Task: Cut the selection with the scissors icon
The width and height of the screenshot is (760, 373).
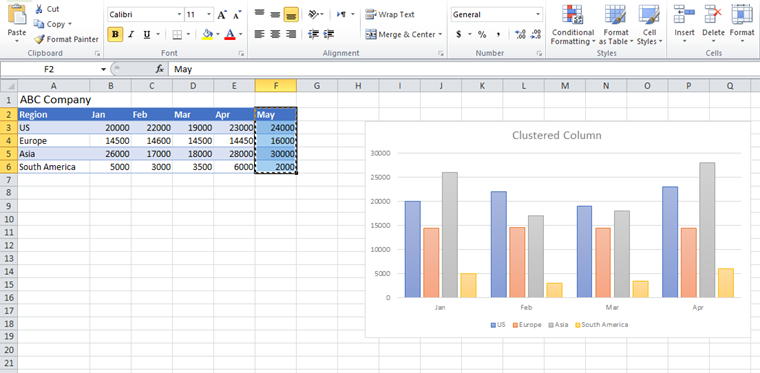Action: click(x=39, y=9)
